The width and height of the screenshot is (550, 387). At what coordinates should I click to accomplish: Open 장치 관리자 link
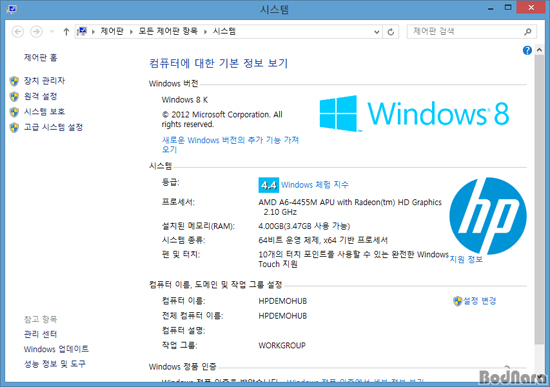(x=44, y=81)
